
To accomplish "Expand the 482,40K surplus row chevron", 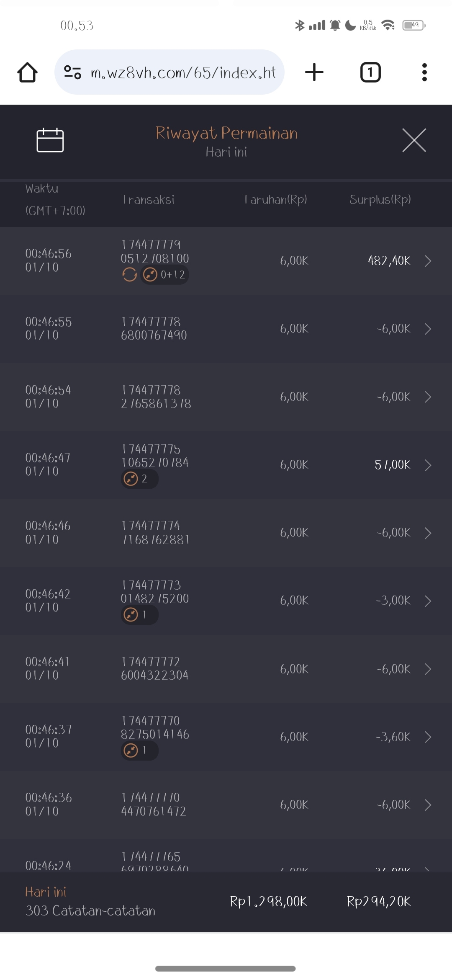I will coord(428,261).
